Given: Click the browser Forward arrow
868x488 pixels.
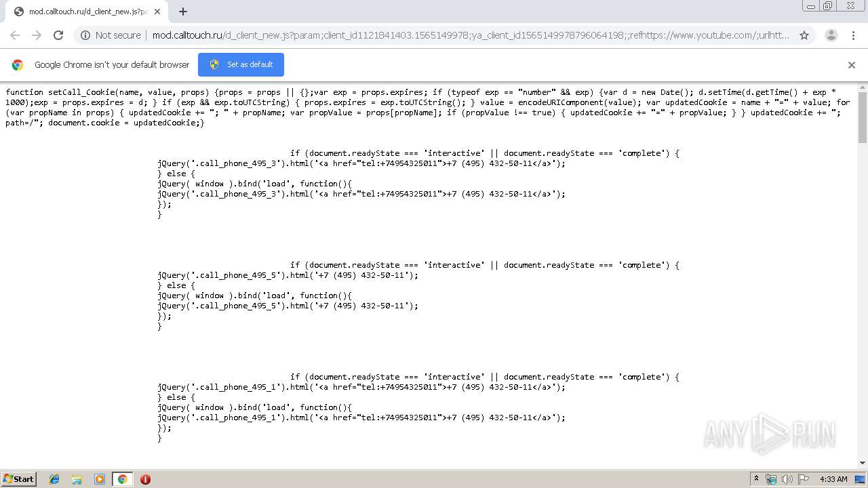Looking at the screenshot, I should tap(37, 35).
